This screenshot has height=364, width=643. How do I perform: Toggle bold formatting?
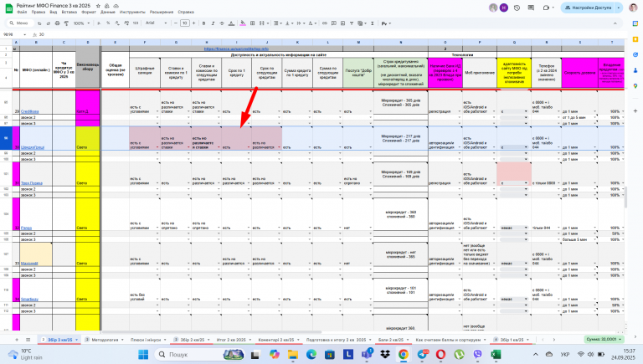tap(203, 23)
